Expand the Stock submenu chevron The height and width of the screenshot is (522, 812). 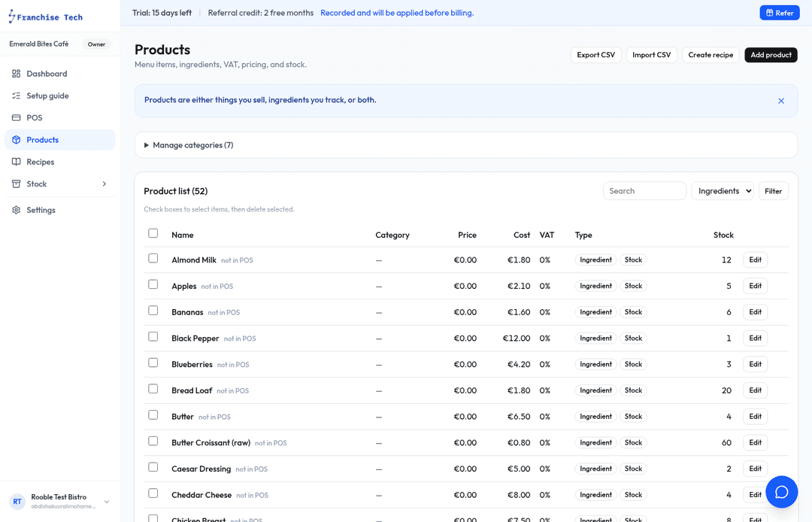pos(105,184)
